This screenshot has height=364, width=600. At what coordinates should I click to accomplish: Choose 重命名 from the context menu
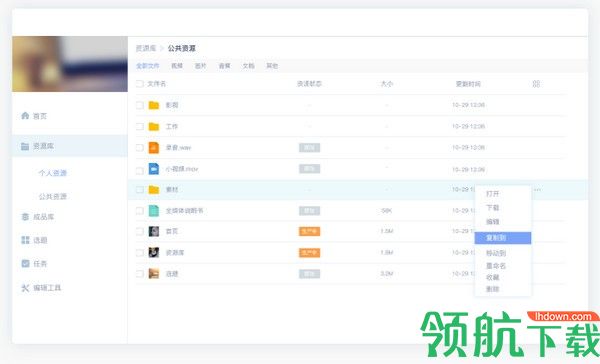(x=496, y=266)
